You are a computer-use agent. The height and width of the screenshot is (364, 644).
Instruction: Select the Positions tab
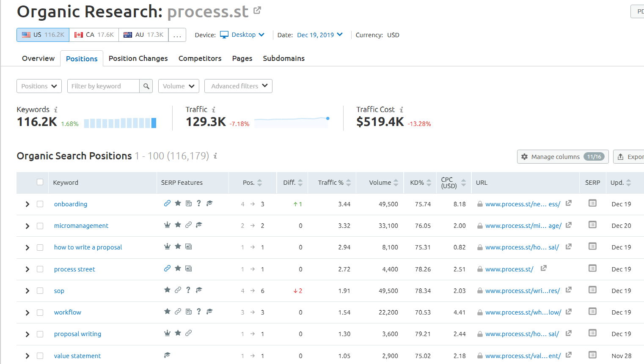point(82,59)
